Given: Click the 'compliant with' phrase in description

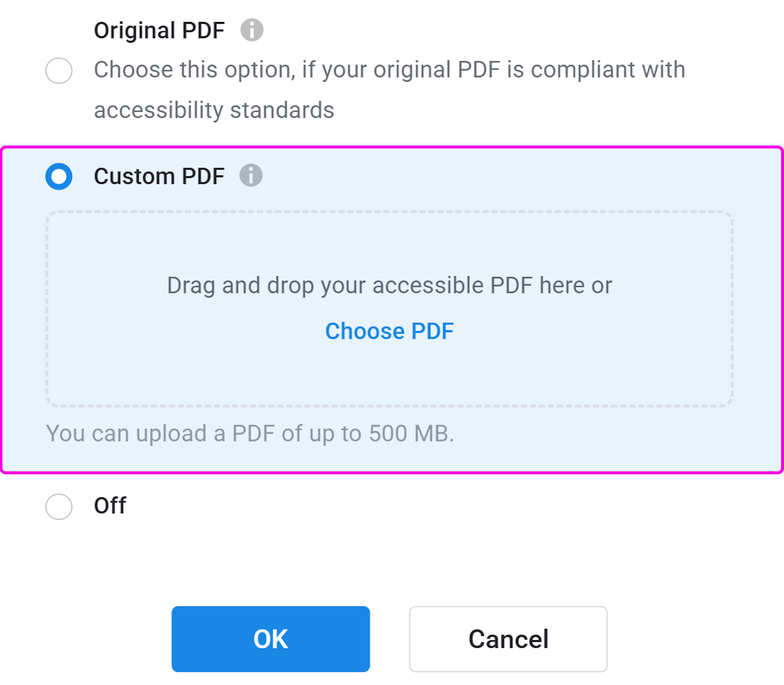Looking at the screenshot, I should pyautogui.click(x=608, y=70).
